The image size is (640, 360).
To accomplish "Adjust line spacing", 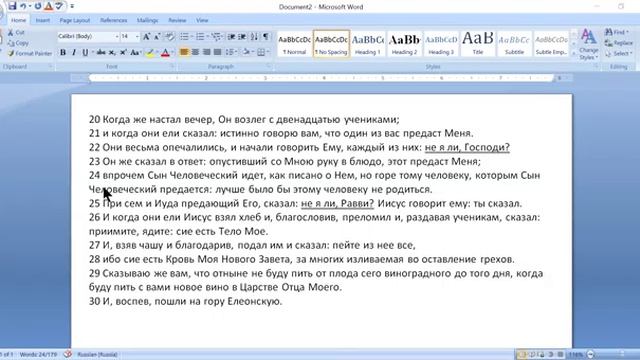I will pos(231,52).
